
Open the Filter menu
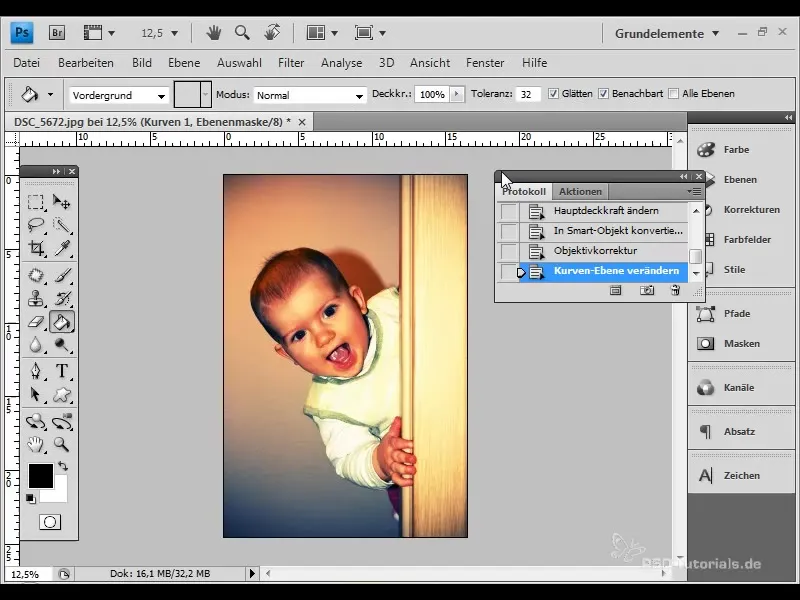click(291, 63)
